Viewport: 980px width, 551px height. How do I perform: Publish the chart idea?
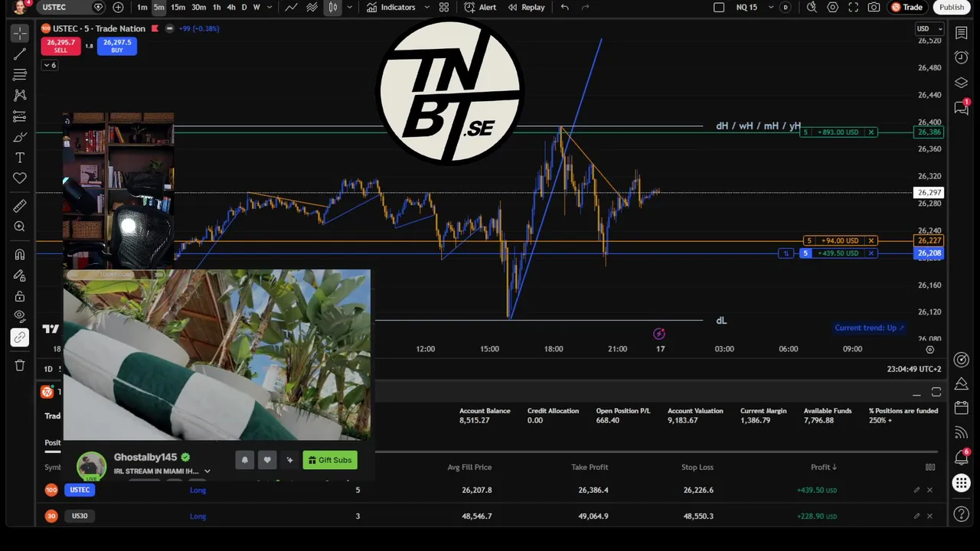point(952,7)
